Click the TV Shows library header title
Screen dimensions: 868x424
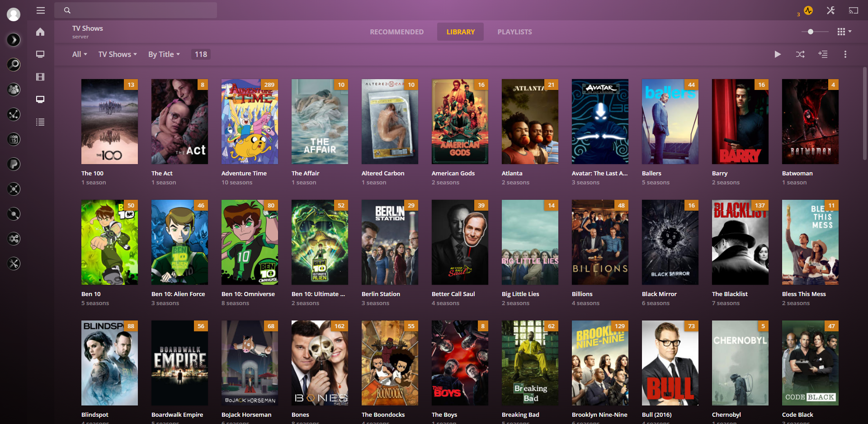click(88, 28)
